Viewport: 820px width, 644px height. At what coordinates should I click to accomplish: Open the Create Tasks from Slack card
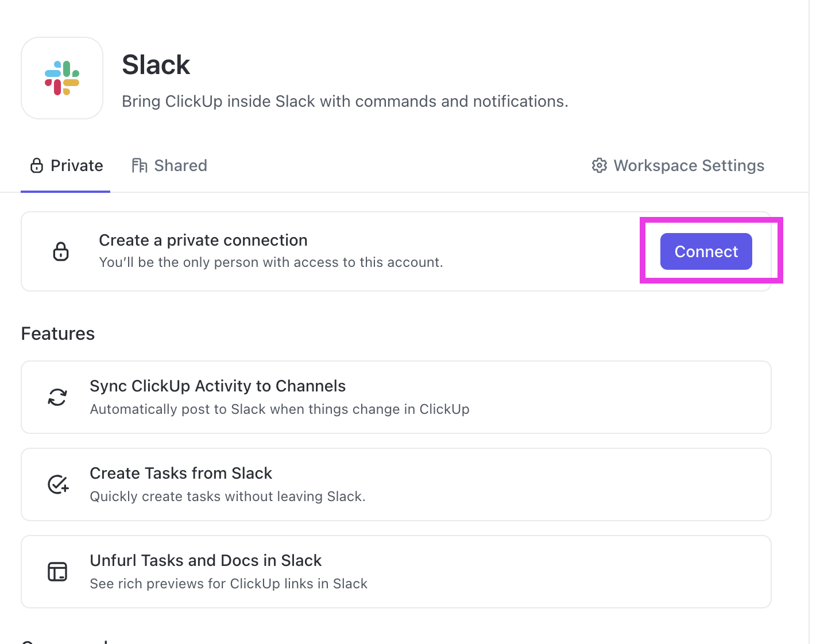tap(396, 484)
